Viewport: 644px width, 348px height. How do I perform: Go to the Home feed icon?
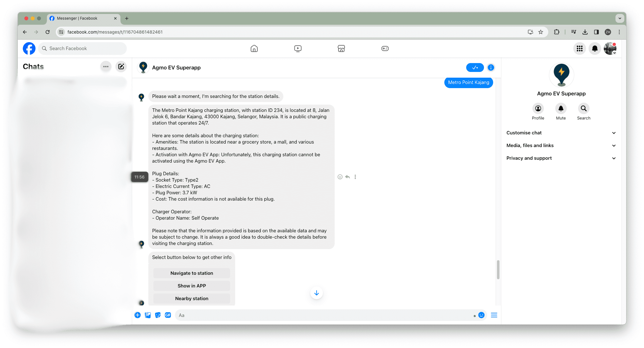coord(254,48)
